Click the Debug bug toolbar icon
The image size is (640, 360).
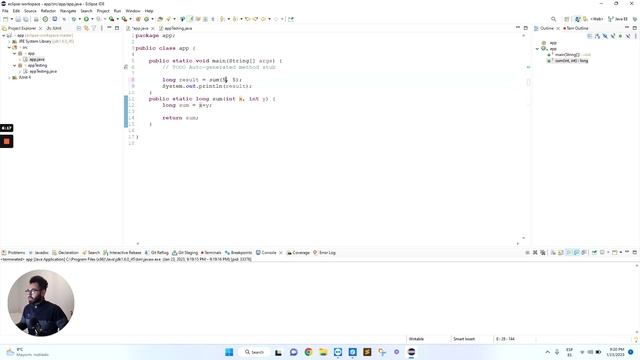pos(74,19)
